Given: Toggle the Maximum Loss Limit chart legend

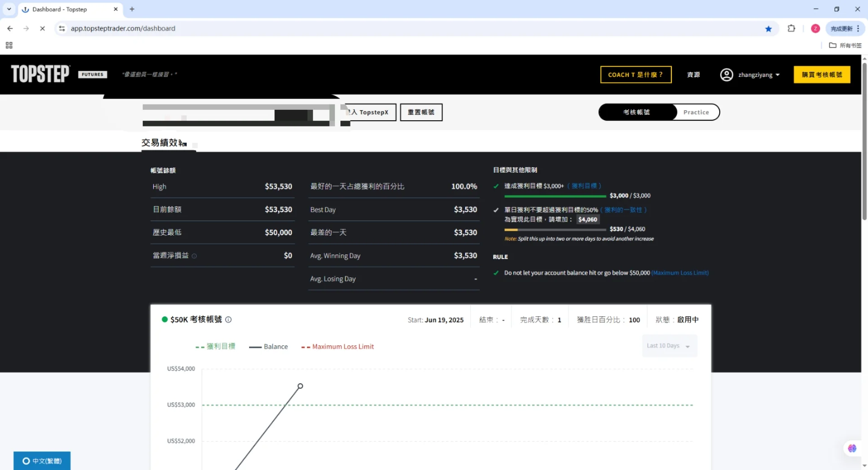Looking at the screenshot, I should [x=337, y=347].
